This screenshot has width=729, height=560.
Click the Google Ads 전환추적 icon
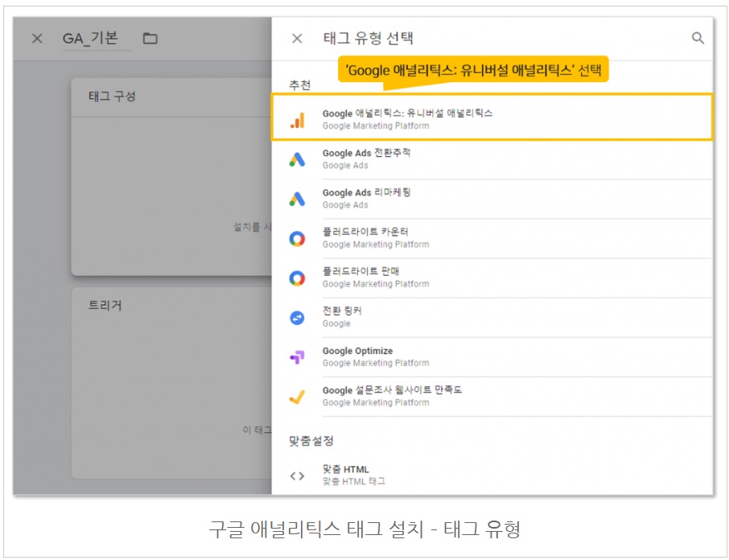click(x=298, y=159)
